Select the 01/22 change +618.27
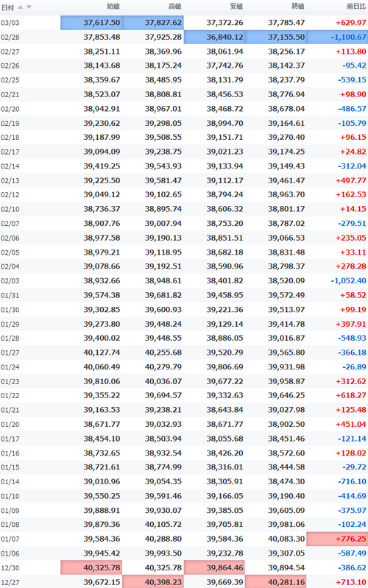 click(x=351, y=395)
